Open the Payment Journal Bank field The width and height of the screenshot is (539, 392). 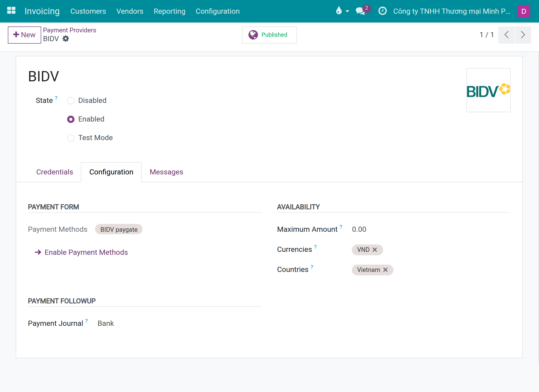pos(106,323)
